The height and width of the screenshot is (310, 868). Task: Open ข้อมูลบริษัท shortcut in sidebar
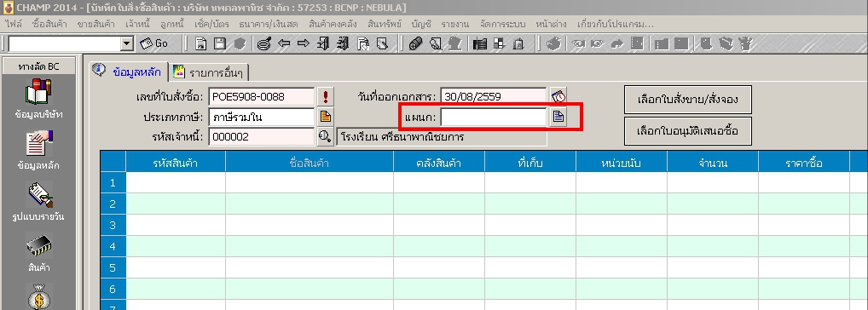tap(38, 100)
